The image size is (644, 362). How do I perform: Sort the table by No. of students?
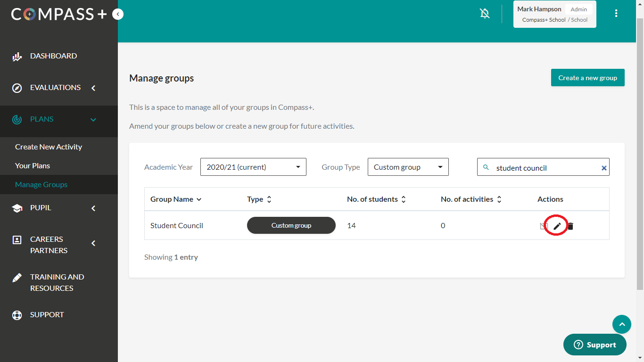[376, 199]
